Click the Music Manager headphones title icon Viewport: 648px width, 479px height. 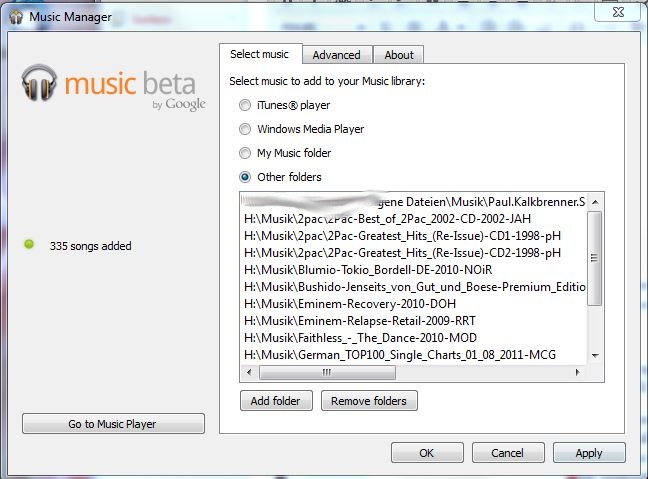(16, 17)
